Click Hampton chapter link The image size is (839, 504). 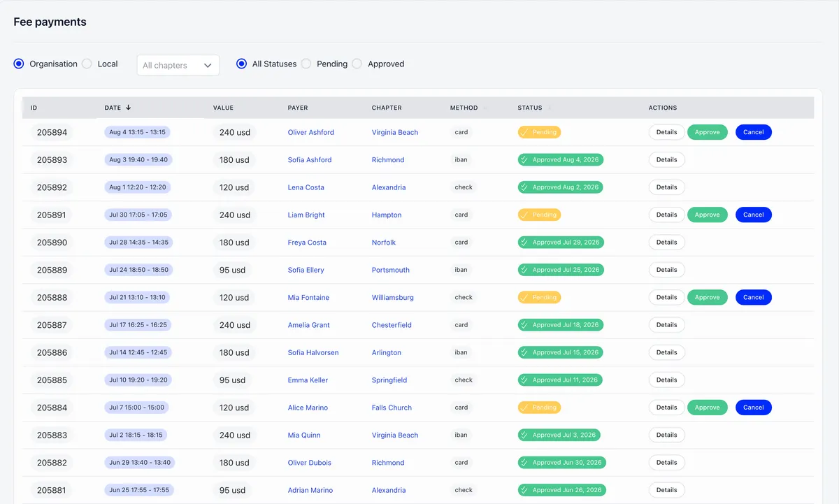387,215
